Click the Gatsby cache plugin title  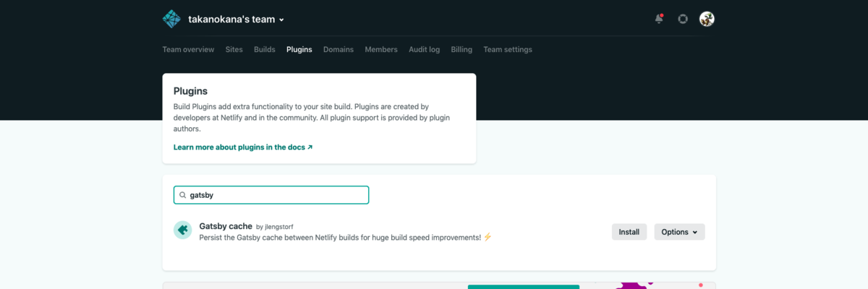click(x=226, y=226)
